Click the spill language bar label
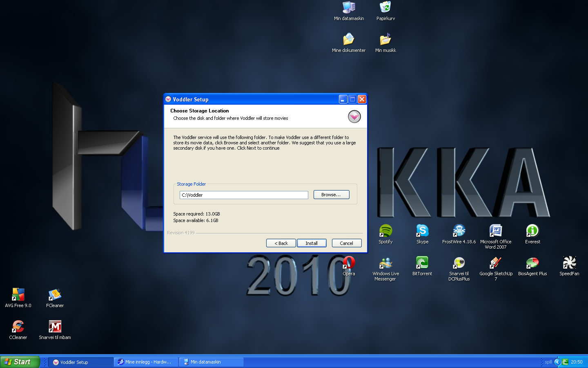The width and height of the screenshot is (588, 368). [x=548, y=362]
